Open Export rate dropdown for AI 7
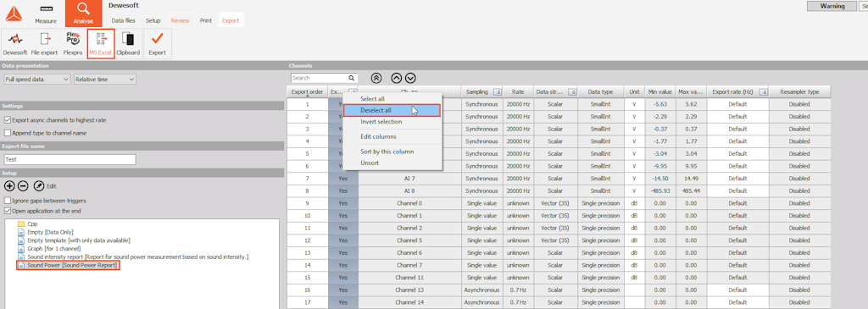The image size is (868, 309). 737,179
